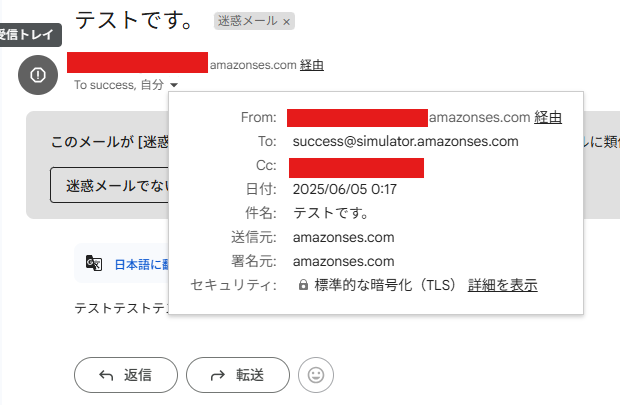Viewport: 620px width, 405px height.
Task: Click the 返信 reply button
Action: (x=126, y=375)
